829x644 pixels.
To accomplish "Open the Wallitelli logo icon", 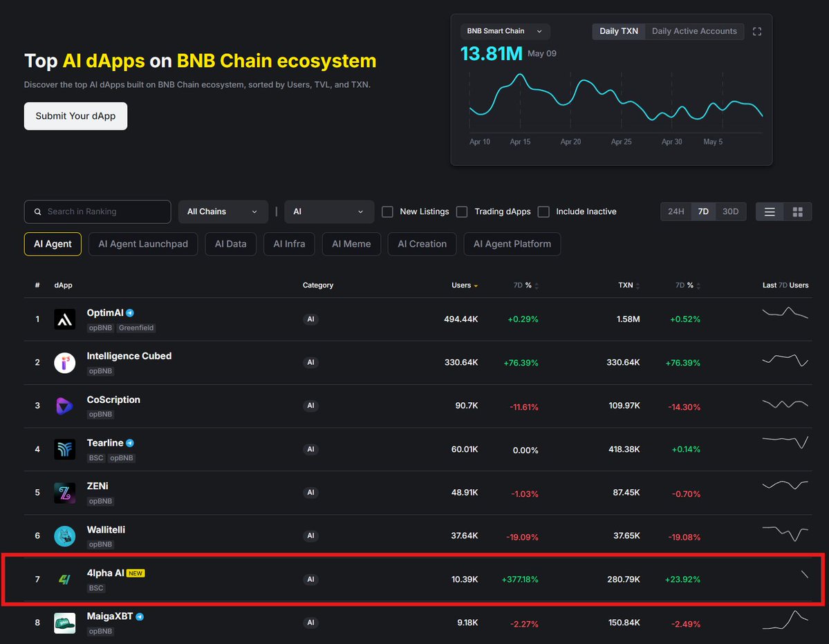I will click(64, 536).
